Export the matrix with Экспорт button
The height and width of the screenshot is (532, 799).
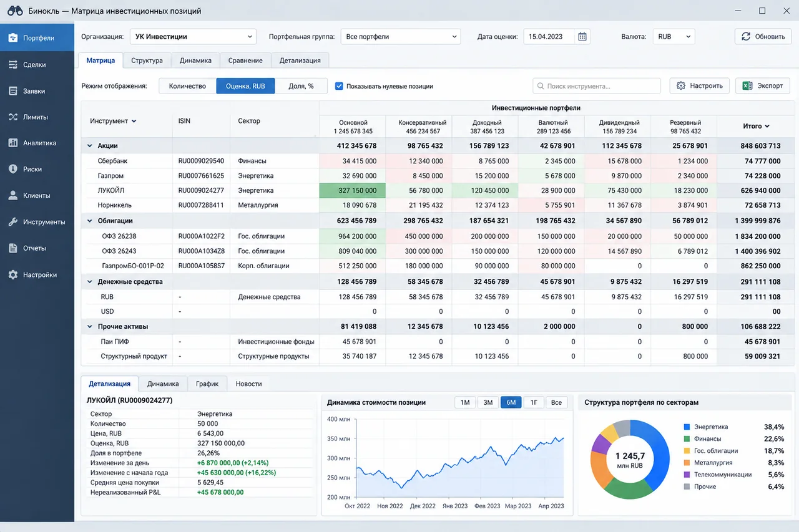click(x=763, y=86)
